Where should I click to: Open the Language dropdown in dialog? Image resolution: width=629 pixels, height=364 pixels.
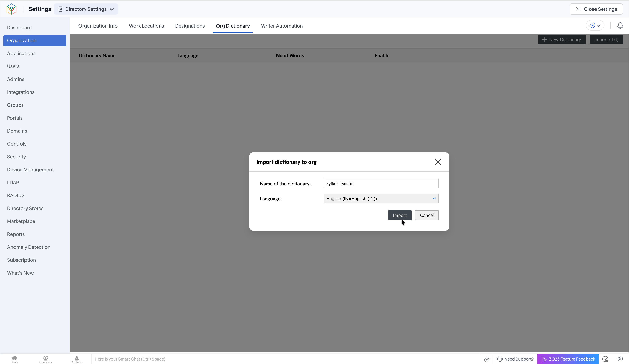[x=381, y=198]
